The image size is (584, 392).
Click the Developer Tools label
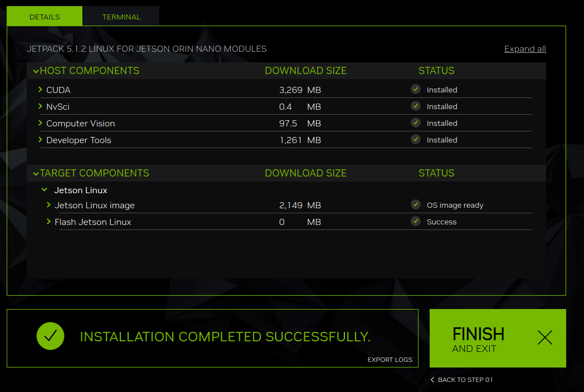(79, 140)
